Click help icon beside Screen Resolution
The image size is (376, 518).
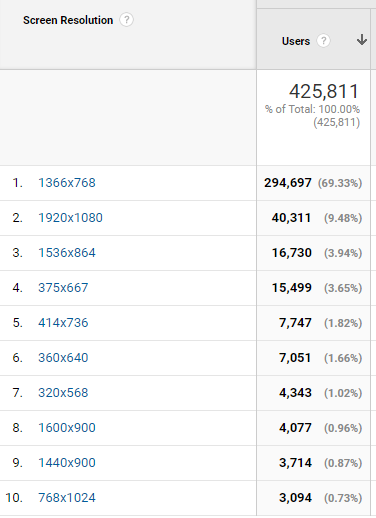pyautogui.click(x=126, y=20)
